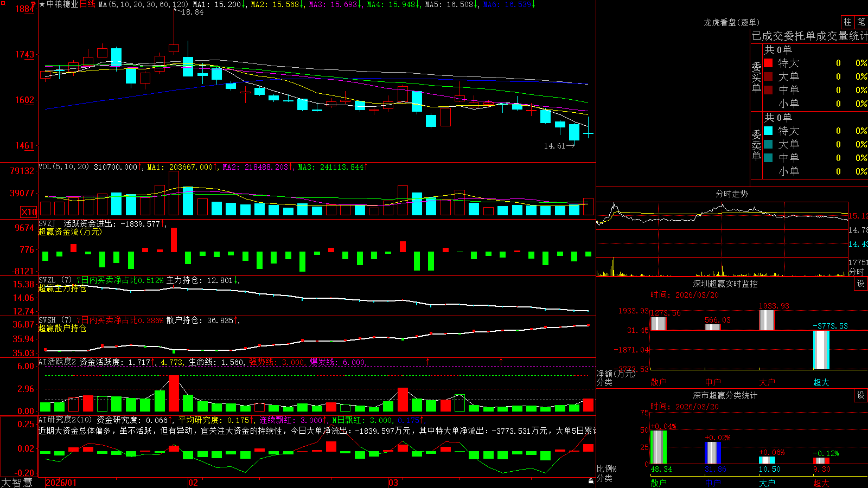Viewport: 868px width, 488px height.
Task: Click 散户 label under 净额 chart
Action: point(659,382)
